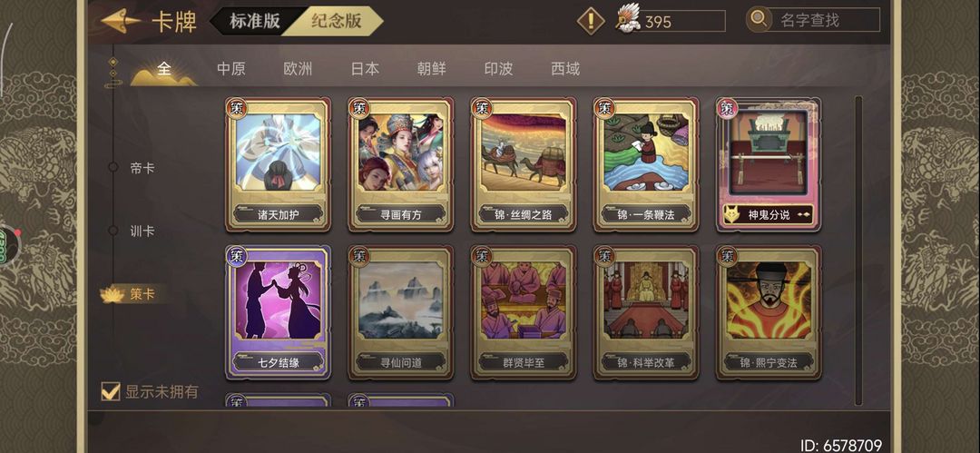980x453 pixels.
Task: Switch to 纪念版 edition toggle
Action: tap(337, 21)
